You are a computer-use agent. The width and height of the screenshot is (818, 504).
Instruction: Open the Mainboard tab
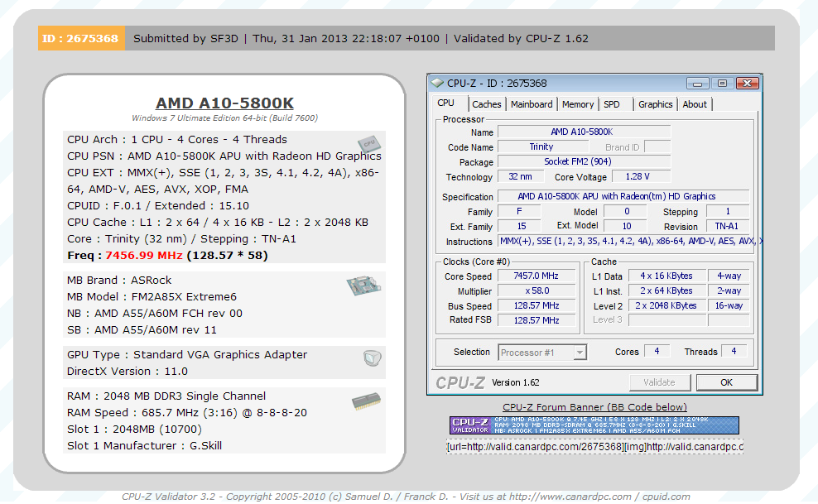(x=531, y=104)
